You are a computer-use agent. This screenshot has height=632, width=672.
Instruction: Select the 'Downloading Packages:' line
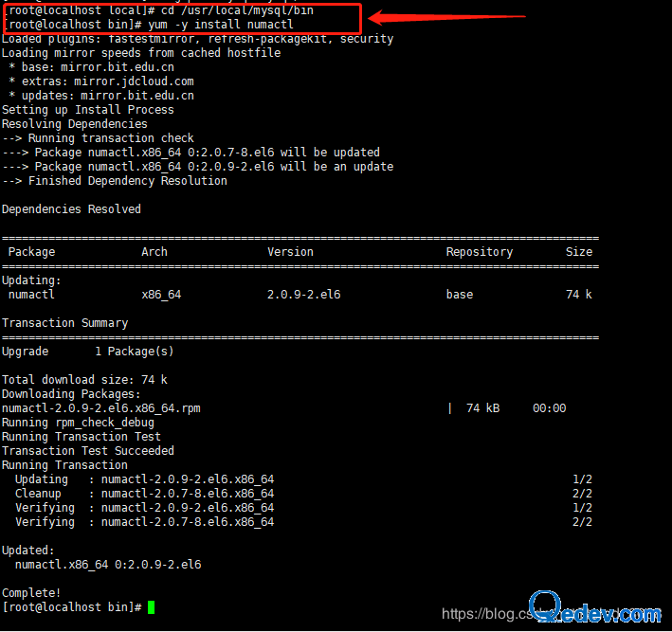(x=71, y=394)
